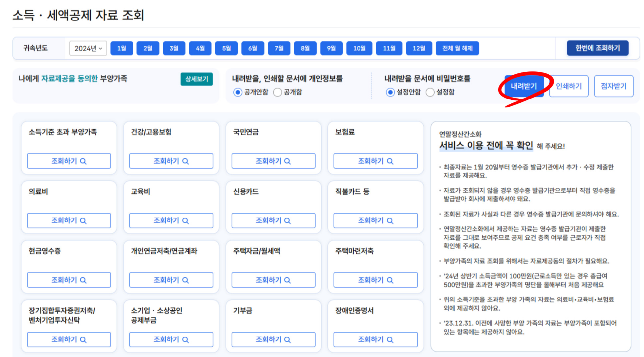Viewport: 644px width, 357px height.
Task: Click the magnifier lookup button for 의료비
Action: click(x=69, y=220)
